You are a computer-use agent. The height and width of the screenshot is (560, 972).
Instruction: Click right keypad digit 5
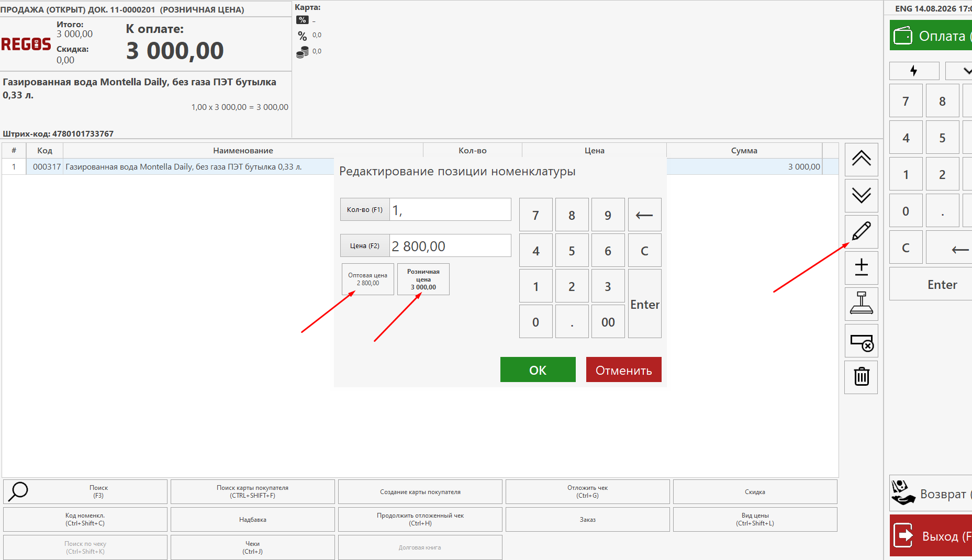(942, 137)
